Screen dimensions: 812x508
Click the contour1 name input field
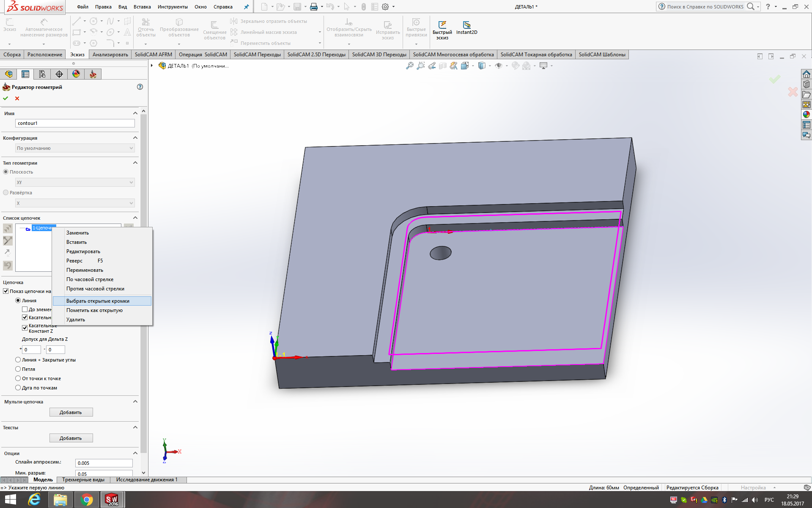click(75, 123)
